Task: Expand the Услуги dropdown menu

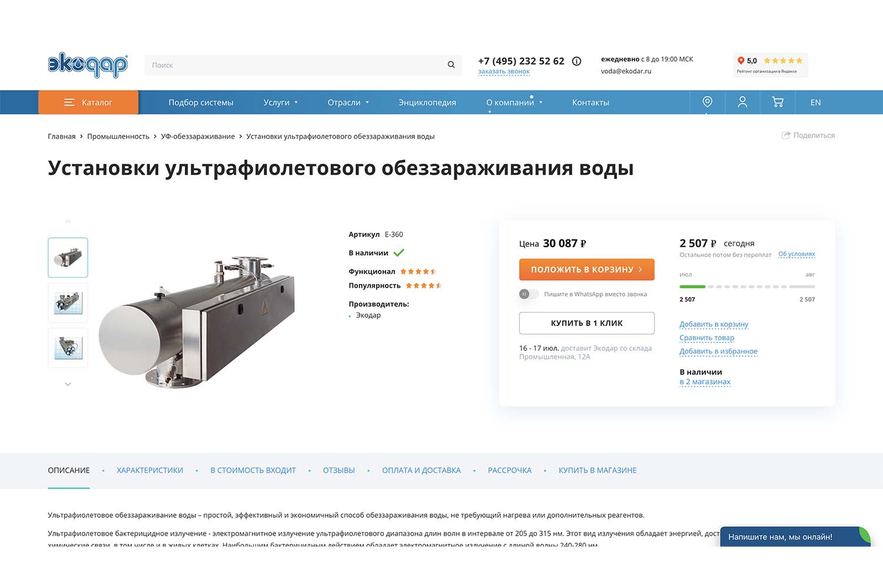Action: point(281,102)
